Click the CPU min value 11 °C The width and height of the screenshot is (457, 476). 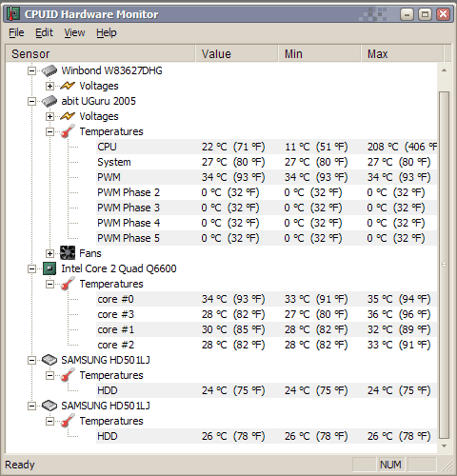[x=316, y=147]
